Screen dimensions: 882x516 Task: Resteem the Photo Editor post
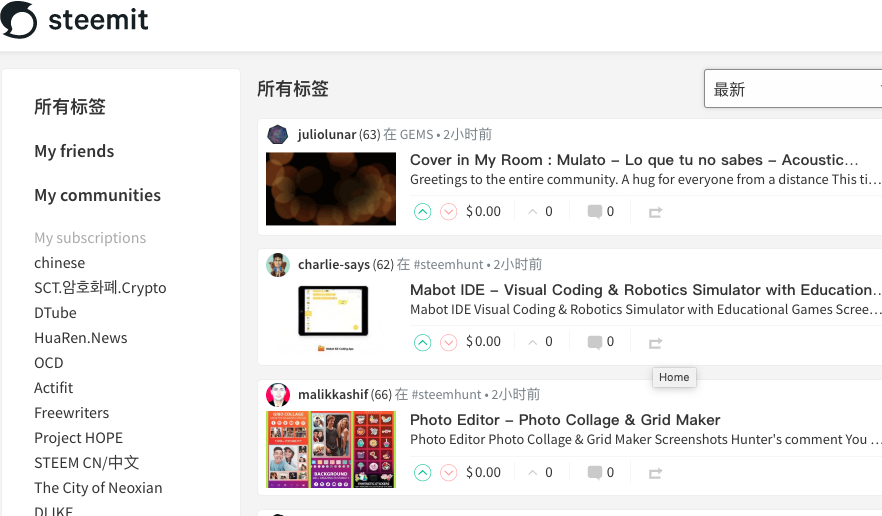(655, 473)
